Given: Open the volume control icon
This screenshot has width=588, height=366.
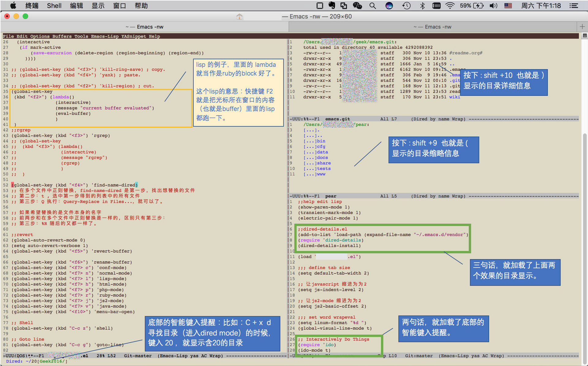Looking at the screenshot, I should pyautogui.click(x=493, y=6).
